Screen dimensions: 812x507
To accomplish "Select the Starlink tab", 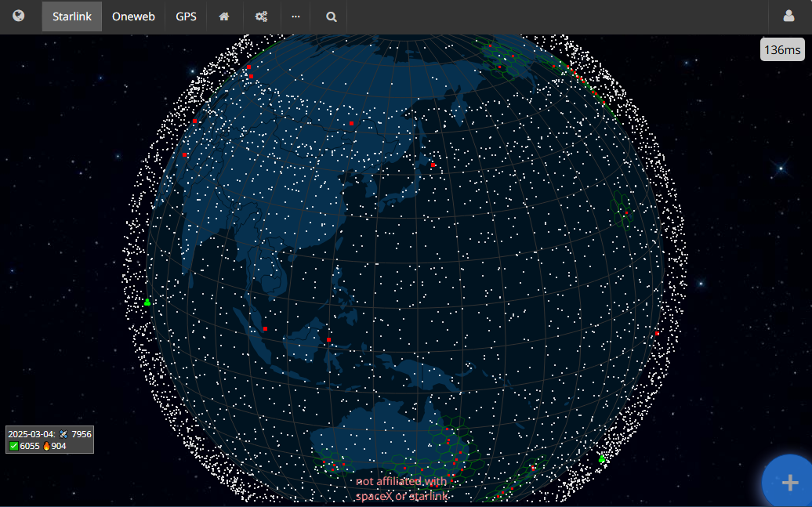I will [72, 16].
